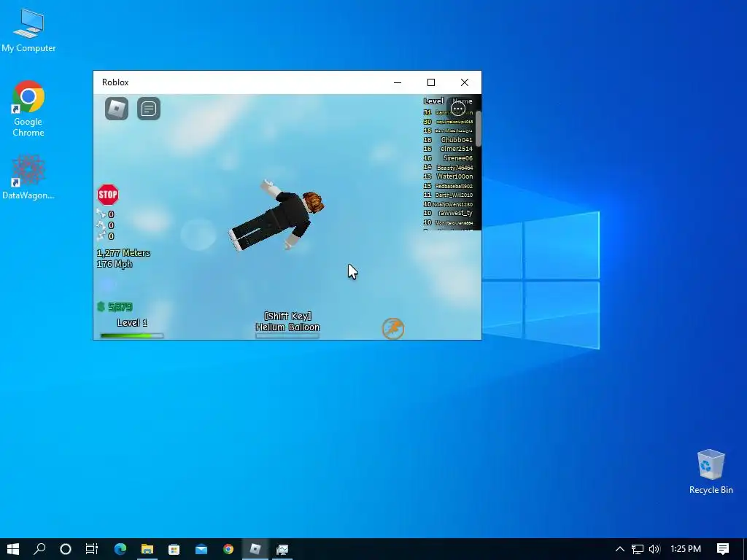
Task: Click the Helium Balloon label
Action: pyautogui.click(x=287, y=327)
